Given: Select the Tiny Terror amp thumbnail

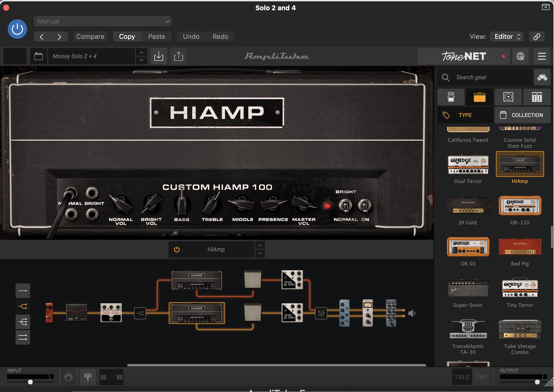Looking at the screenshot, I should point(520,288).
